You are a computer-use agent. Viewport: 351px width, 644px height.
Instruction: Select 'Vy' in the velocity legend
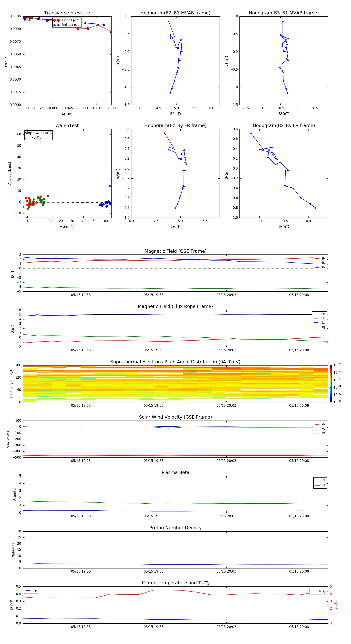320,429
